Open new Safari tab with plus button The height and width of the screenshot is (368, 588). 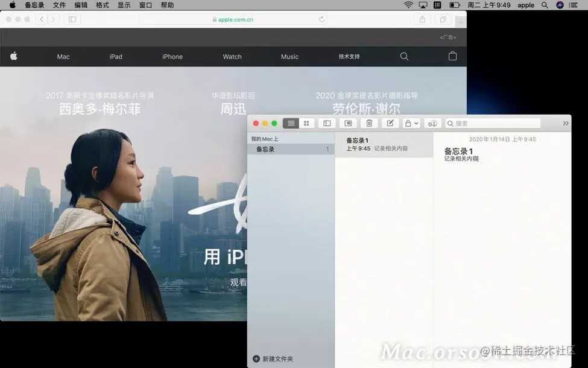point(461,22)
